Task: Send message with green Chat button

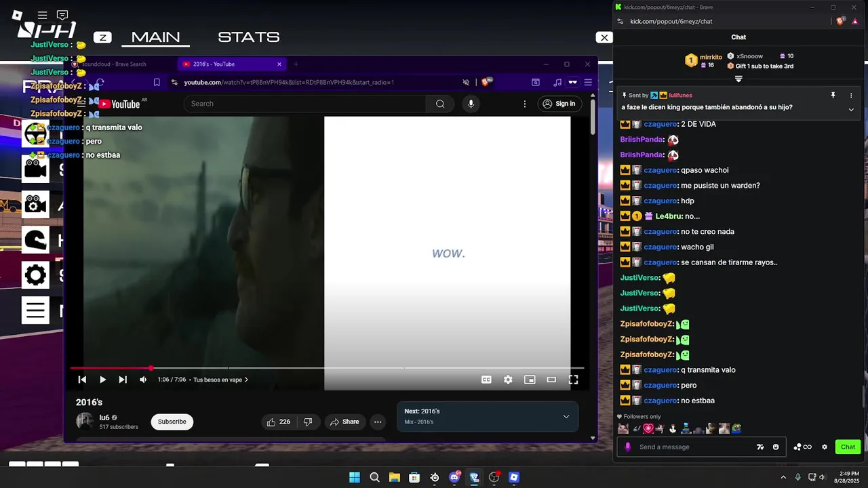Action: (848, 447)
